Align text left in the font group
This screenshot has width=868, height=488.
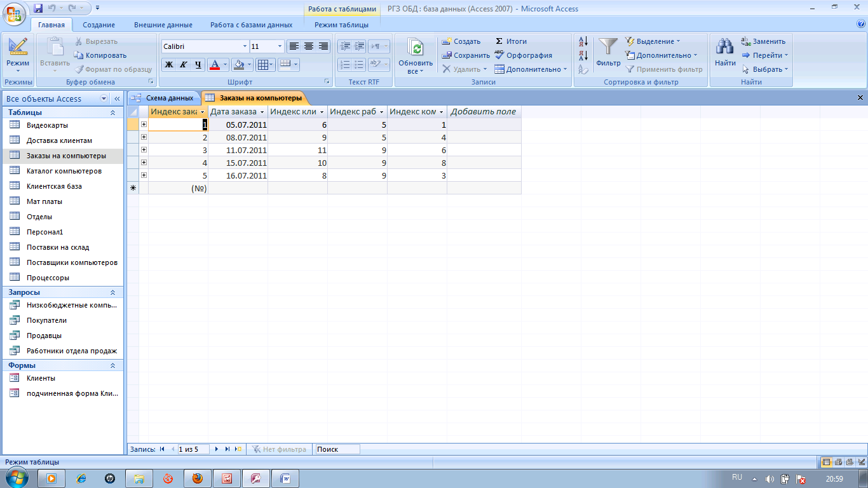tap(294, 46)
